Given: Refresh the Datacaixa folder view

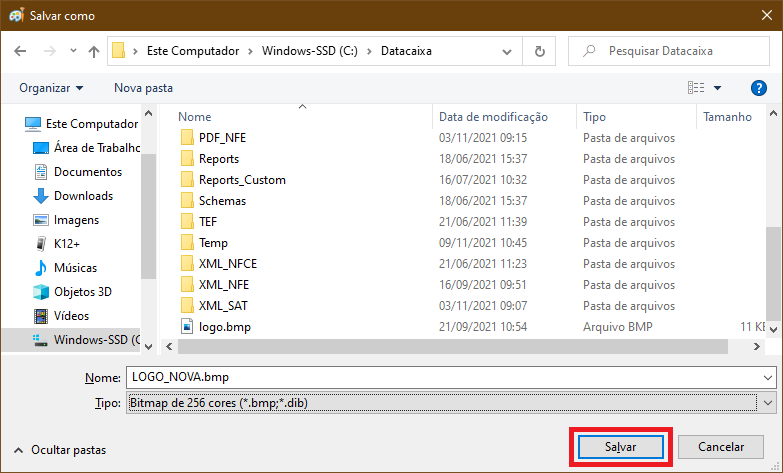Looking at the screenshot, I should pos(540,51).
